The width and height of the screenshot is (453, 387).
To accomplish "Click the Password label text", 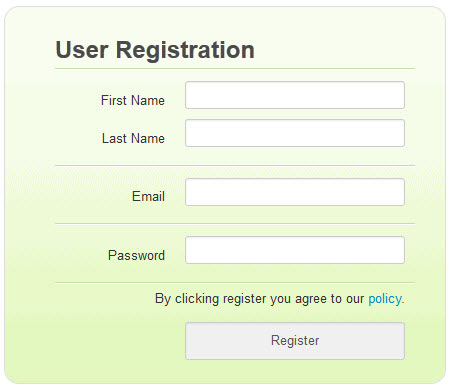I will click(136, 255).
